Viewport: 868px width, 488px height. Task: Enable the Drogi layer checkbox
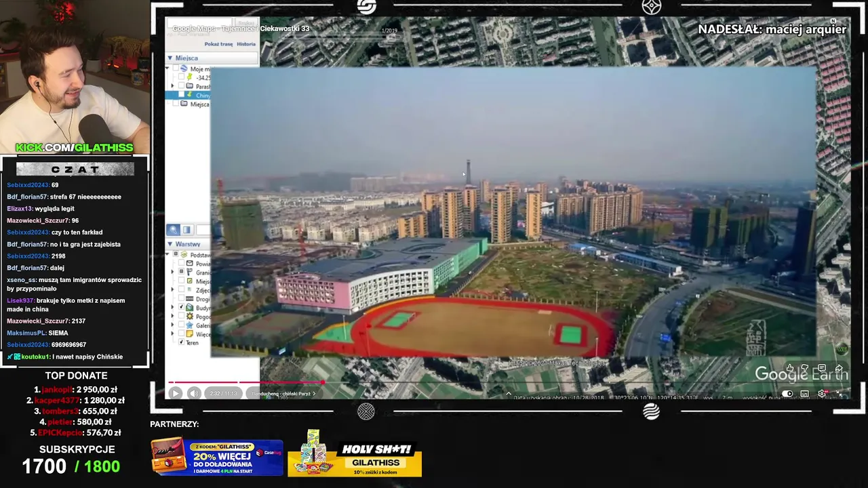point(181,299)
